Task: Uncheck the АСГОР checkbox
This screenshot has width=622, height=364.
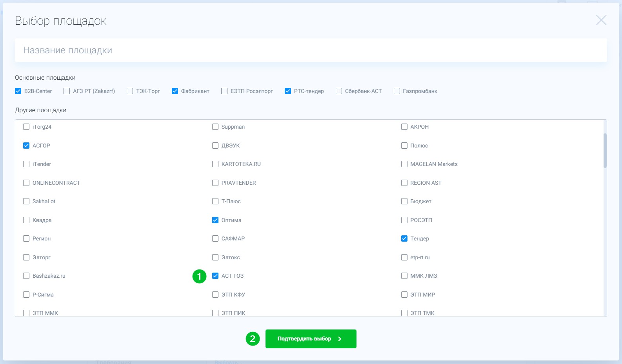Action: click(26, 146)
